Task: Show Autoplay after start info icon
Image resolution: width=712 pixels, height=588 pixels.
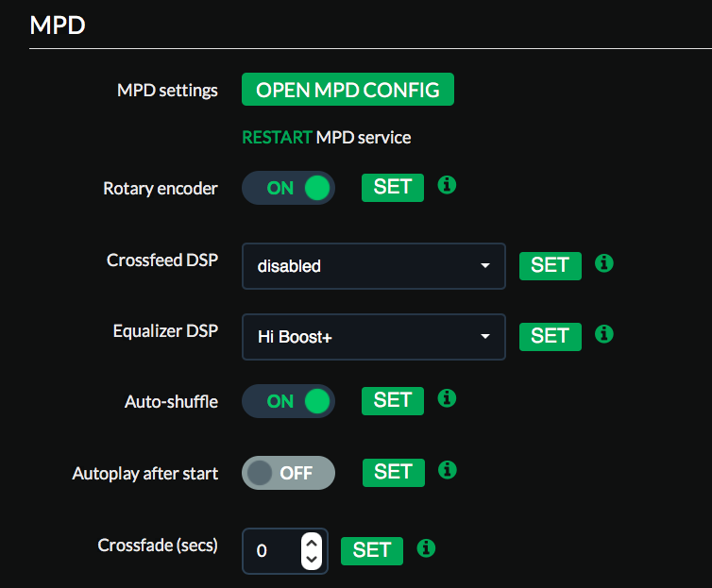Action: [x=448, y=470]
